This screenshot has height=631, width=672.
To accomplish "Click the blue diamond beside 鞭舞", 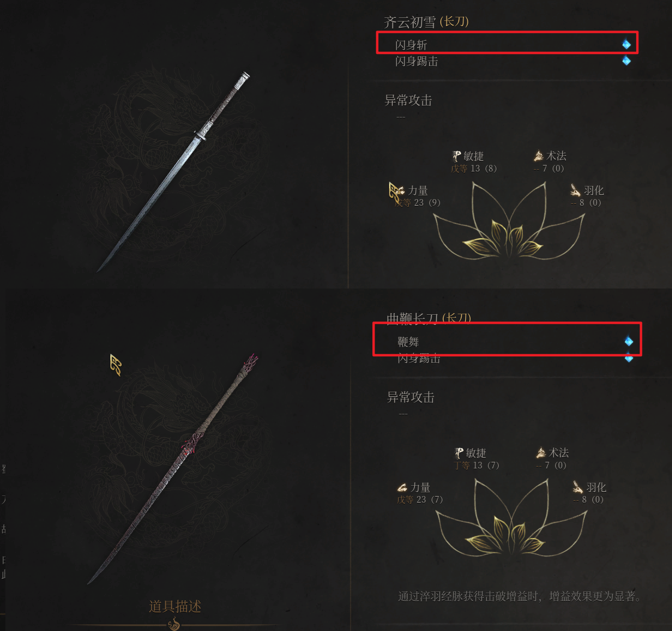I will 629,341.
